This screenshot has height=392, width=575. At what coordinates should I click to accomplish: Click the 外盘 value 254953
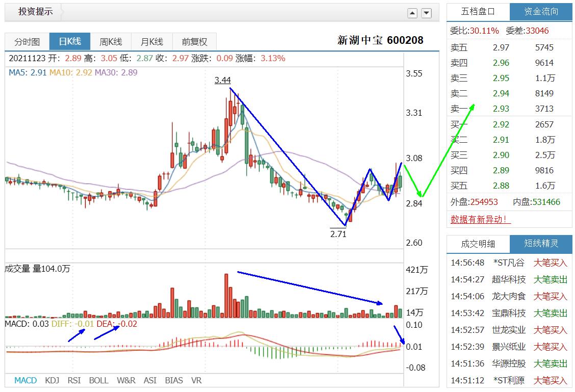pyautogui.click(x=484, y=202)
